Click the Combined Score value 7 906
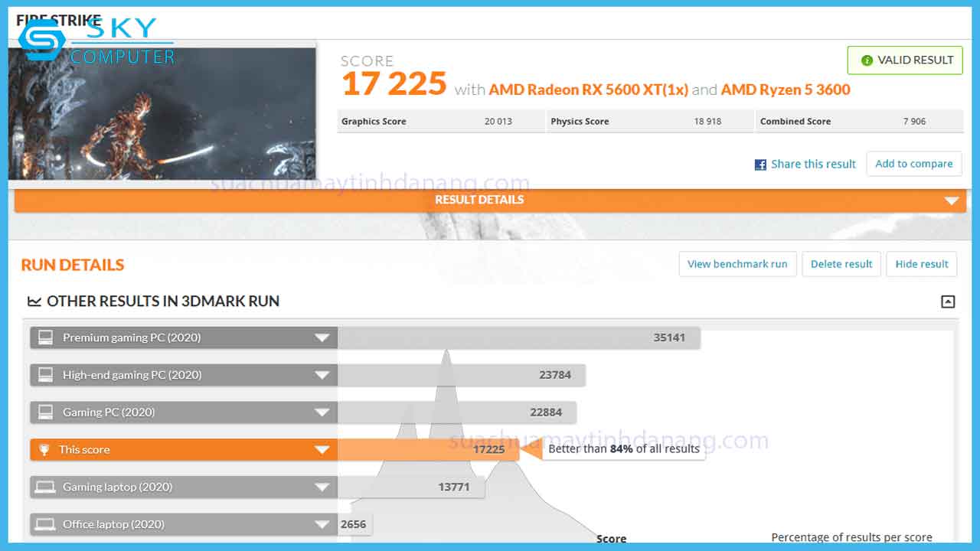Screen dimensions: 980x551 (914, 121)
